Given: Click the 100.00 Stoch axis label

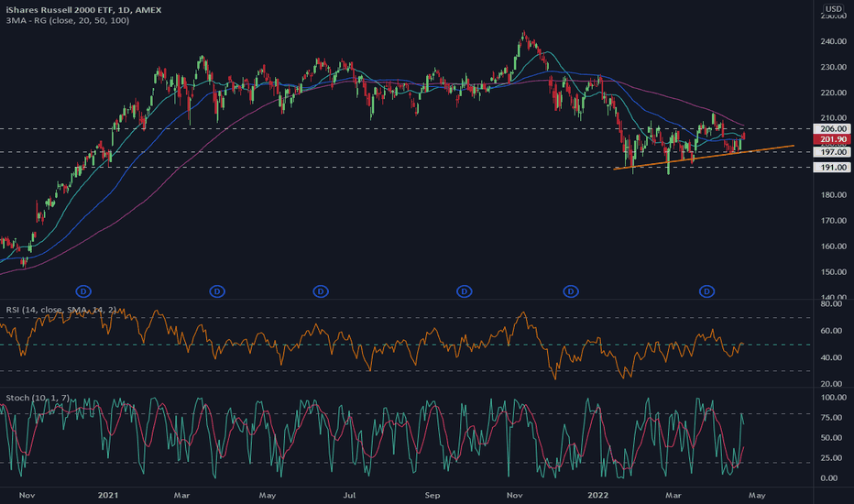Looking at the screenshot, I should point(833,398).
